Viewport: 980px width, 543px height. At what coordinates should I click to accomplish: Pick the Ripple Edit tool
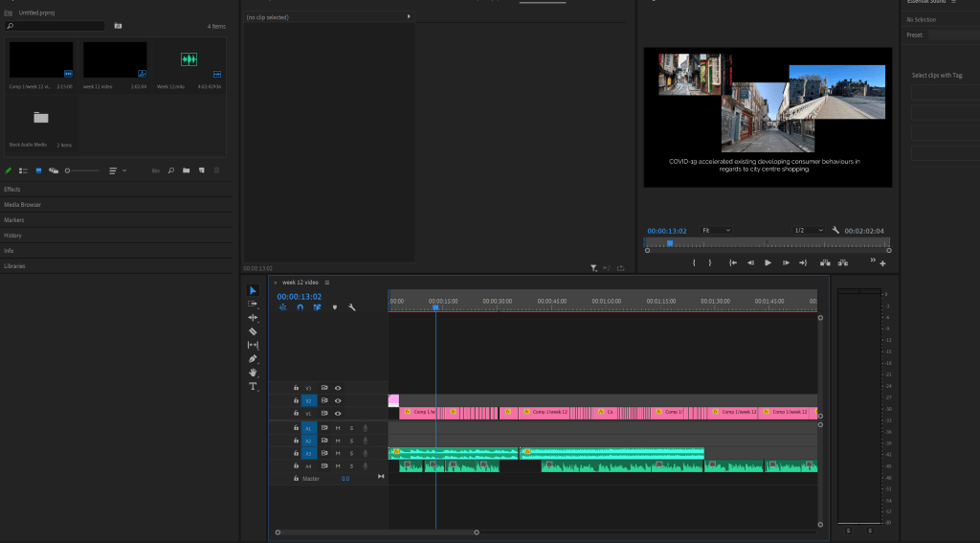[x=253, y=317]
